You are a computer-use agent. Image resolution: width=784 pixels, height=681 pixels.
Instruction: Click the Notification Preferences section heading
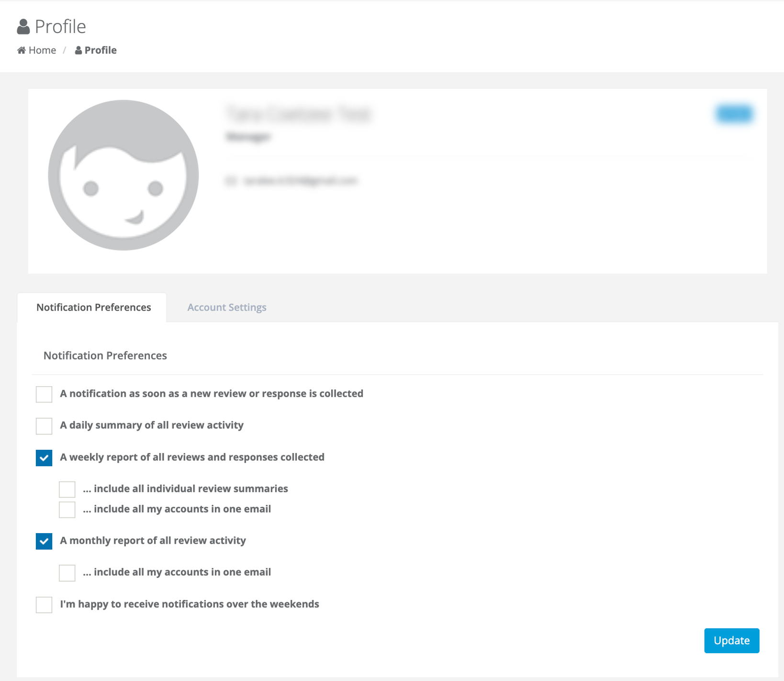pos(105,355)
